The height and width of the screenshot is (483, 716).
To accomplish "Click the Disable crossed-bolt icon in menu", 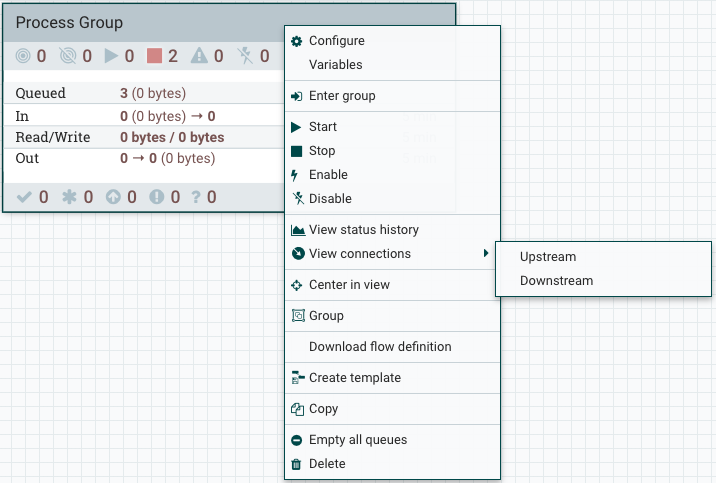I will 296,198.
